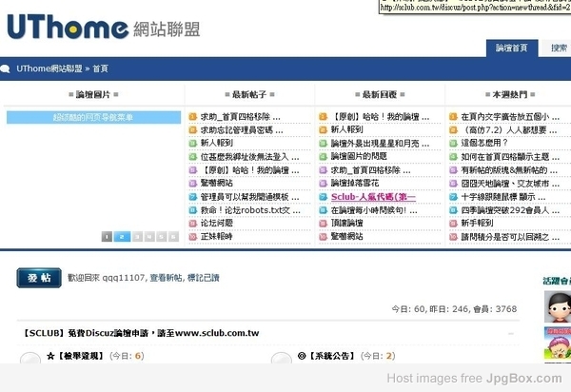Image resolution: width=571 pixels, height=392 pixels.
Task: Click the first active member avatar
Action: tap(558, 306)
